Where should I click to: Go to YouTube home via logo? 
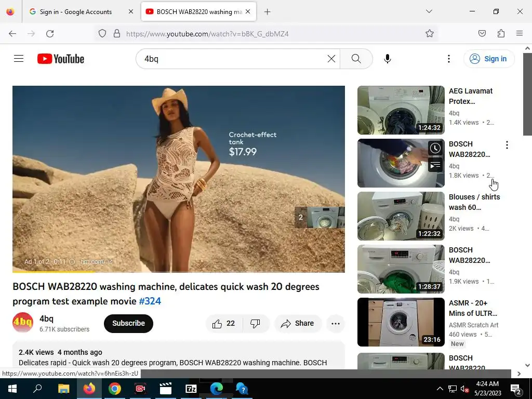pyautogui.click(x=61, y=59)
